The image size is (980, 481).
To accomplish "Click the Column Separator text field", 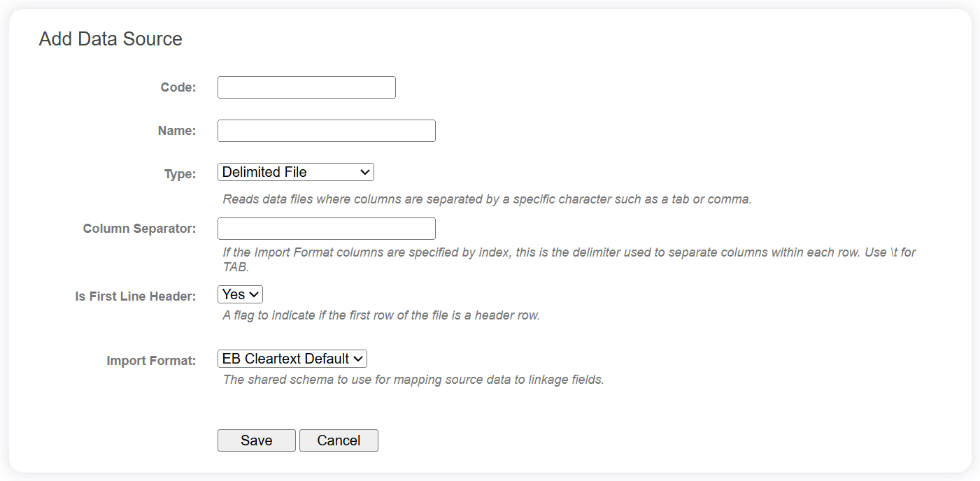I will coord(326,228).
